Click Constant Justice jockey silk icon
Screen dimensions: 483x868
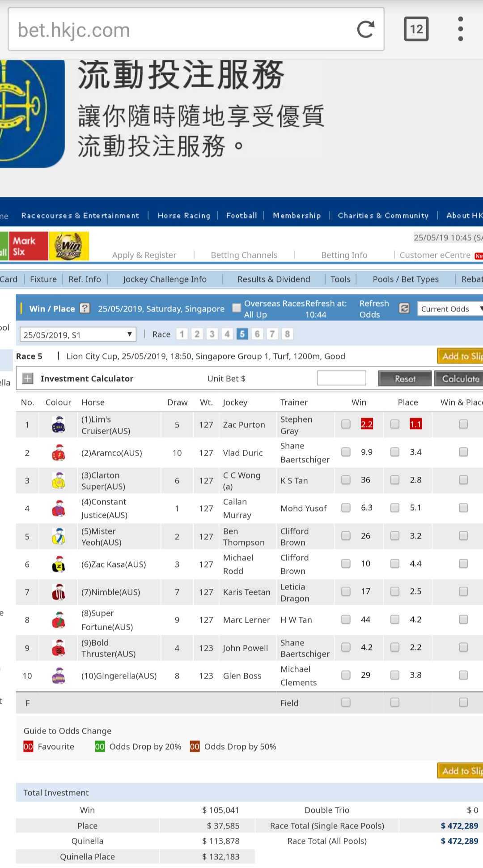click(59, 508)
